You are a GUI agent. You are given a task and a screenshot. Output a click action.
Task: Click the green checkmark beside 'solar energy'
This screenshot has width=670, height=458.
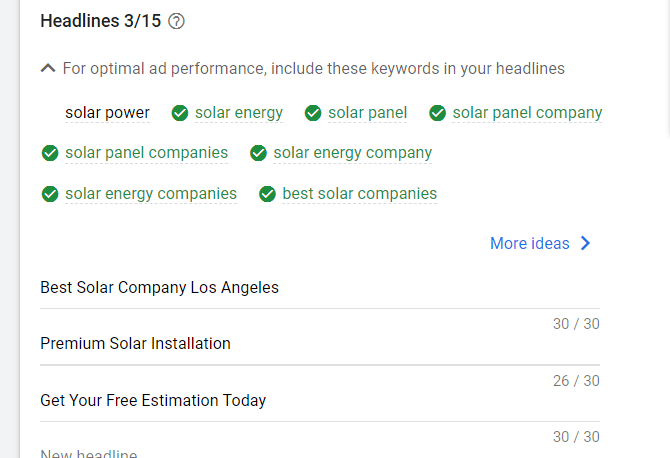(180, 113)
